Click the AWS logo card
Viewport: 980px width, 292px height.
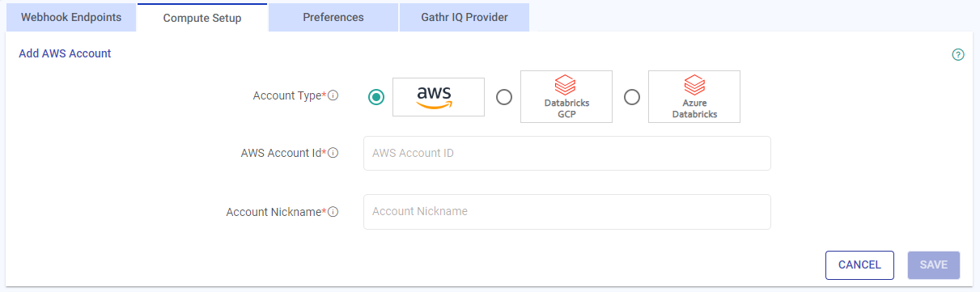[x=439, y=97]
